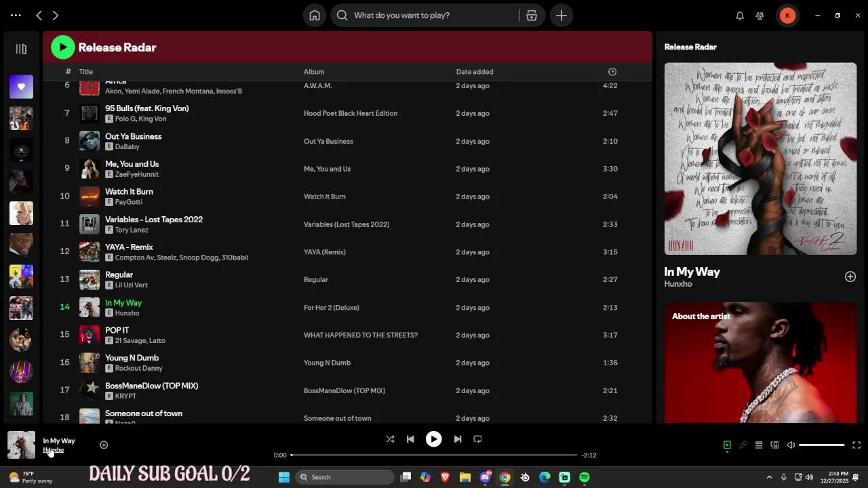Open Discord from the taskbar
868x488 pixels.
tap(486, 477)
